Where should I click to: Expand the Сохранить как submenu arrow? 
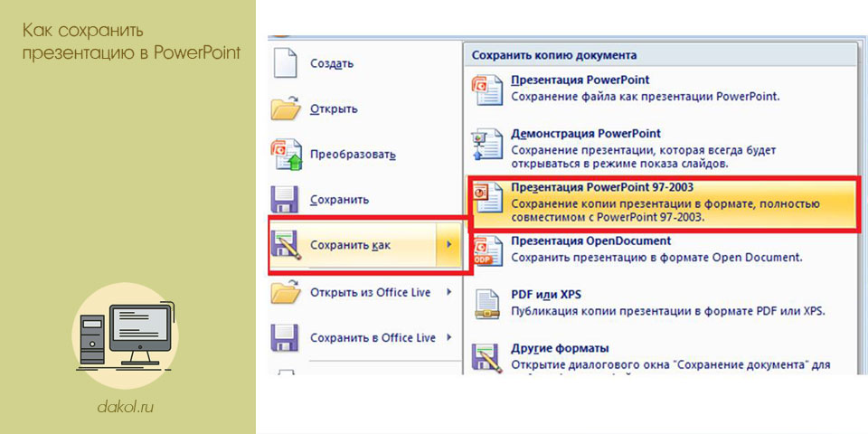click(x=449, y=245)
